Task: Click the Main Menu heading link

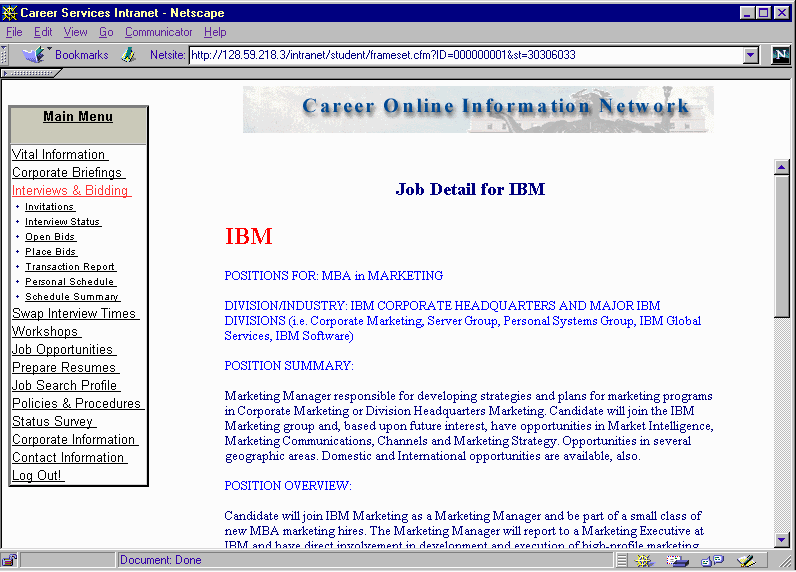Action: click(78, 116)
